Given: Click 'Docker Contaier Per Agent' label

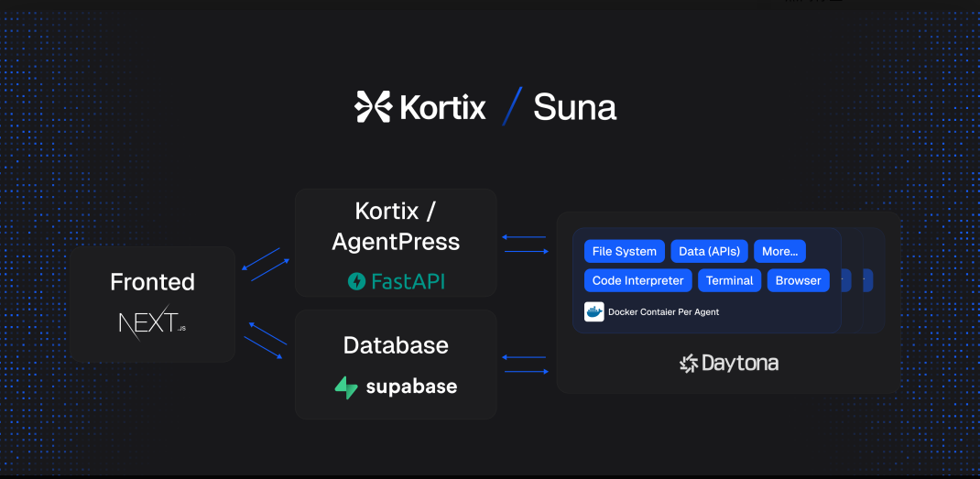Looking at the screenshot, I should [663, 312].
